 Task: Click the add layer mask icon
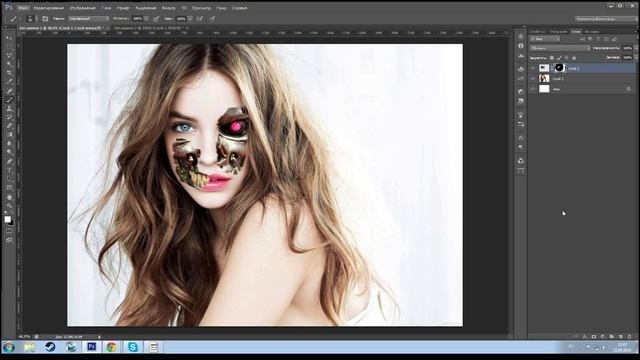click(x=594, y=337)
